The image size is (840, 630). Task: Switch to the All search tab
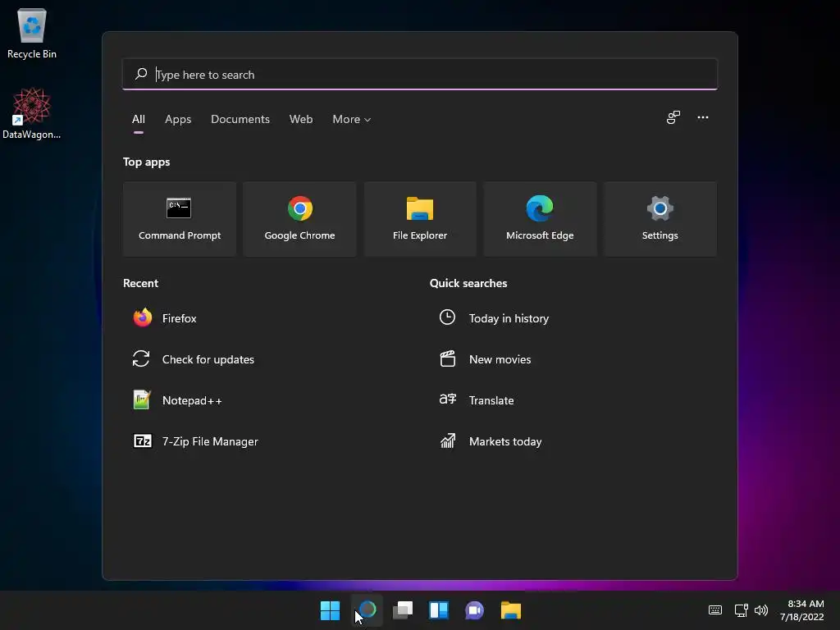(138, 120)
